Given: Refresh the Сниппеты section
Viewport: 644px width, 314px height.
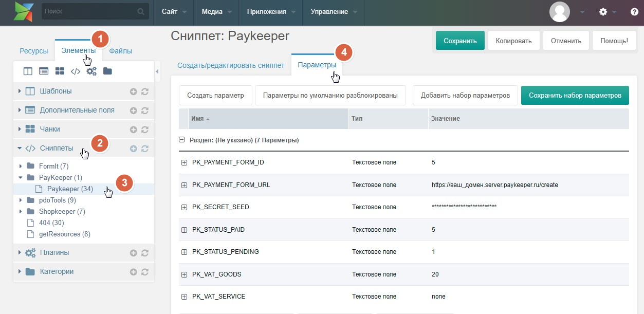Looking at the screenshot, I should coord(145,149).
